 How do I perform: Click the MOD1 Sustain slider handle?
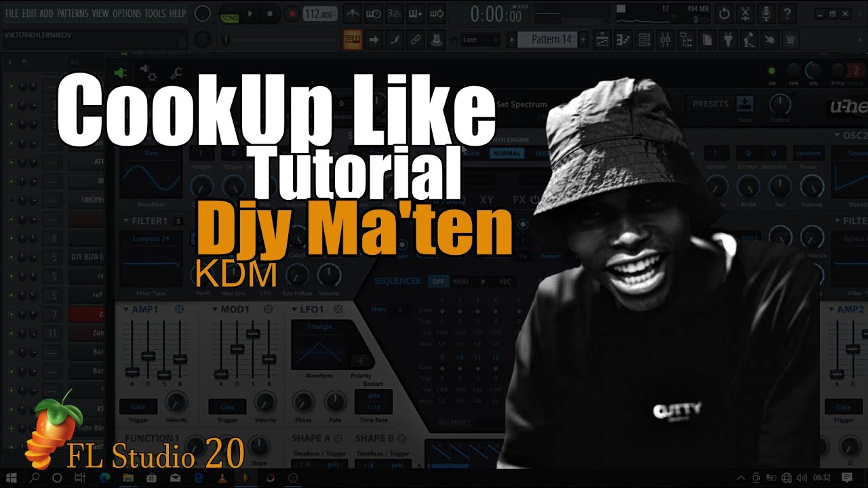click(x=253, y=333)
